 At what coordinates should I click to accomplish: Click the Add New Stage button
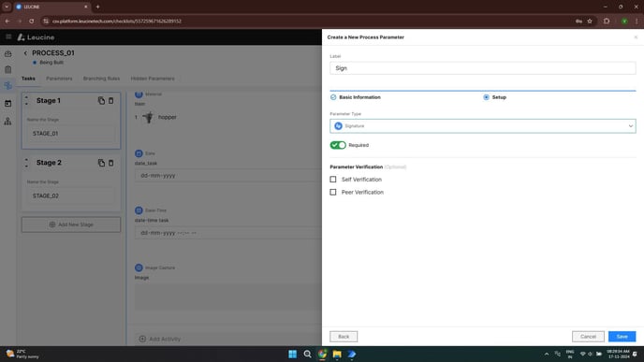point(71,224)
